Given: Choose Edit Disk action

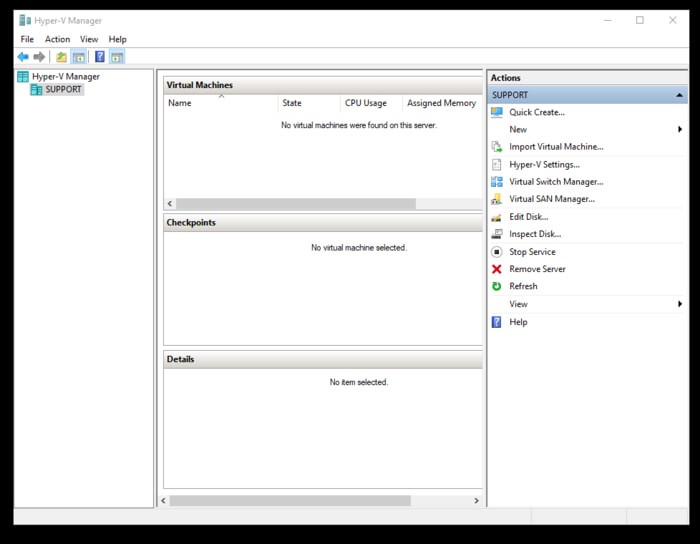Looking at the screenshot, I should (529, 217).
